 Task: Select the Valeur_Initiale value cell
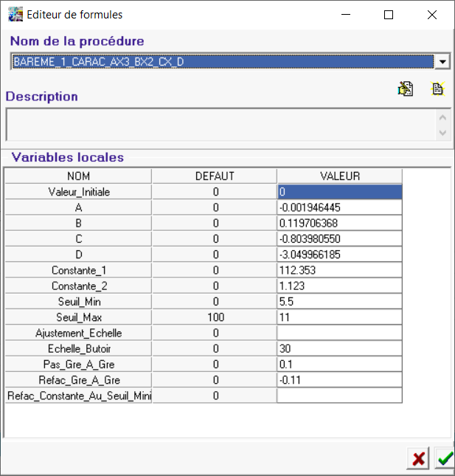[339, 192]
